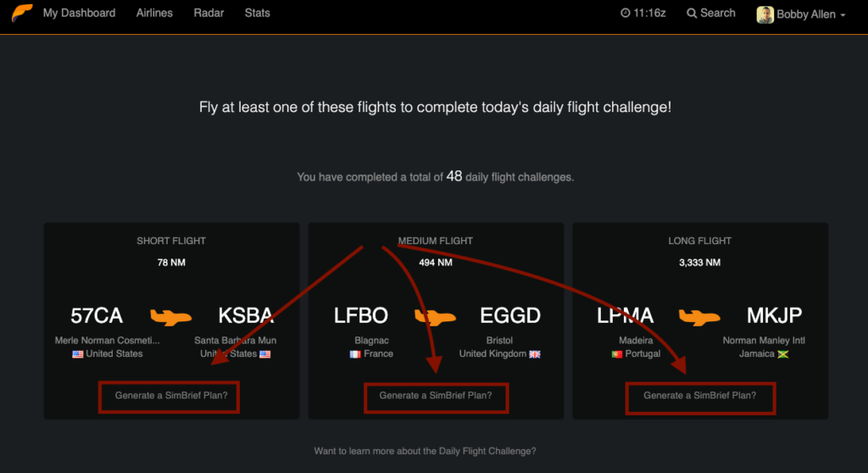The width and height of the screenshot is (868, 473).
Task: Click the Search magnifier icon
Action: (692, 13)
